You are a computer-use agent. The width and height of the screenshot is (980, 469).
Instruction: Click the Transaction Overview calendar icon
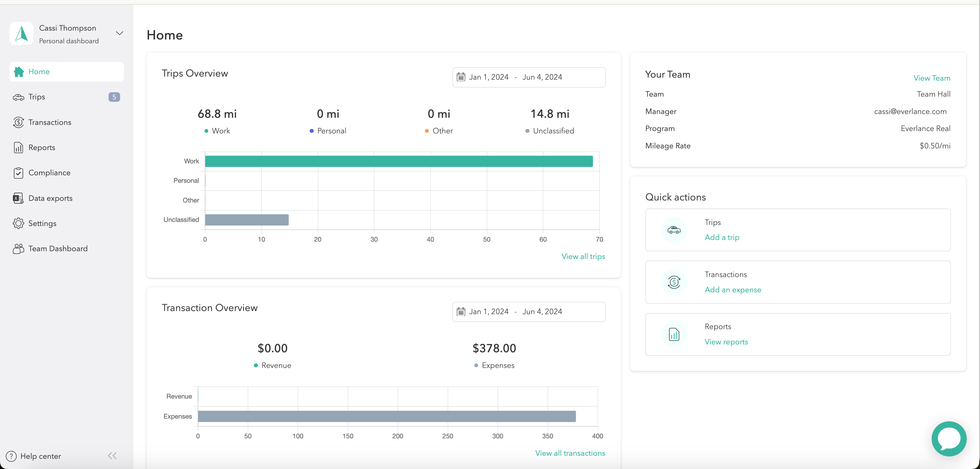click(x=461, y=311)
